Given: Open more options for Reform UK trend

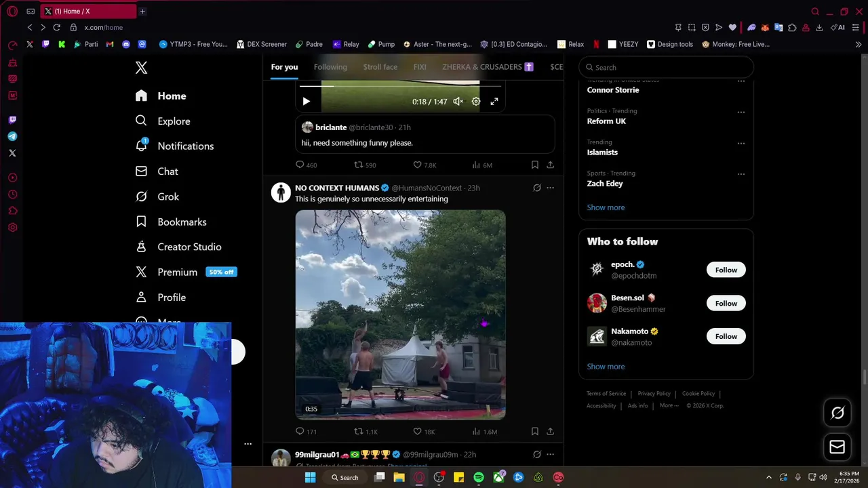Looking at the screenshot, I should pyautogui.click(x=741, y=112).
